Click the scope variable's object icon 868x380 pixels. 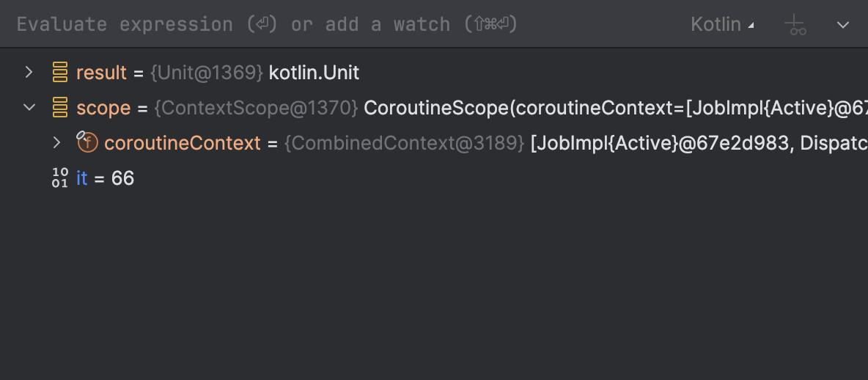point(60,108)
